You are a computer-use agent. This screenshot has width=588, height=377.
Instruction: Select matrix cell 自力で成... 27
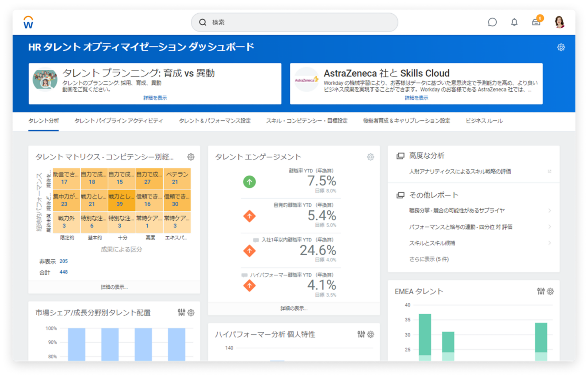[x=149, y=179]
